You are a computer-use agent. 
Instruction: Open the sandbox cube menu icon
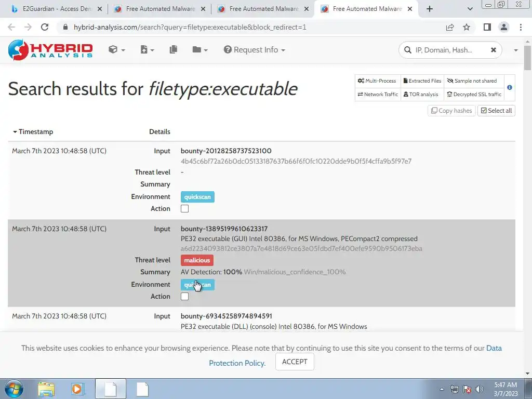117,50
